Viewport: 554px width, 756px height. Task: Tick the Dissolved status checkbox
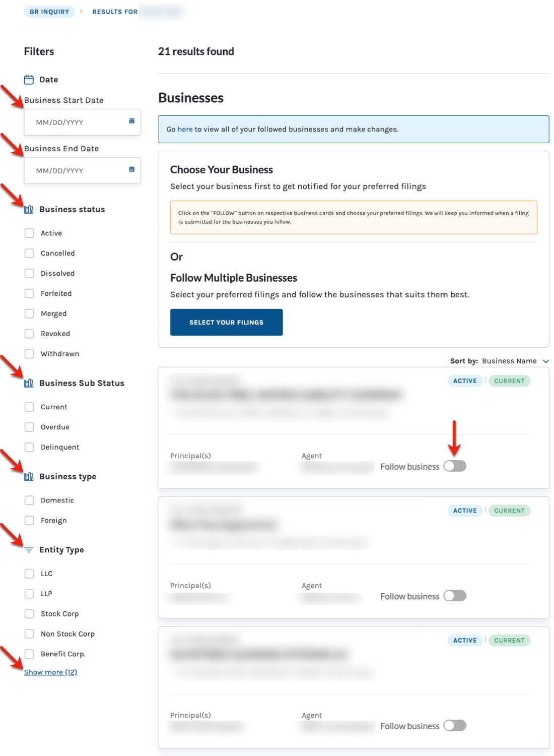[x=30, y=274]
